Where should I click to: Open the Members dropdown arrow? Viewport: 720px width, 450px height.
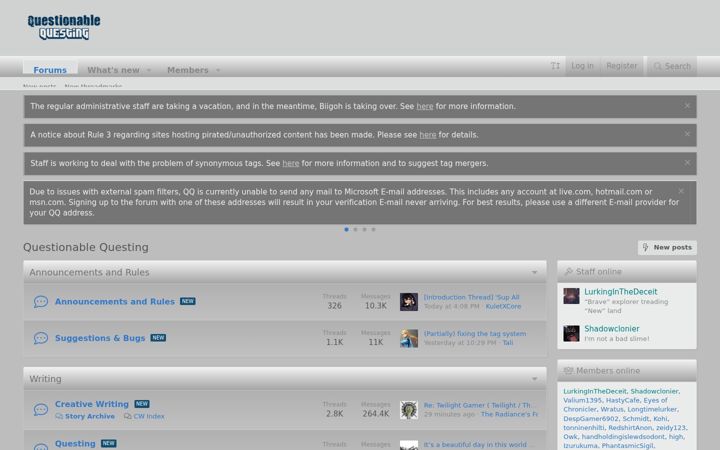coord(218,70)
